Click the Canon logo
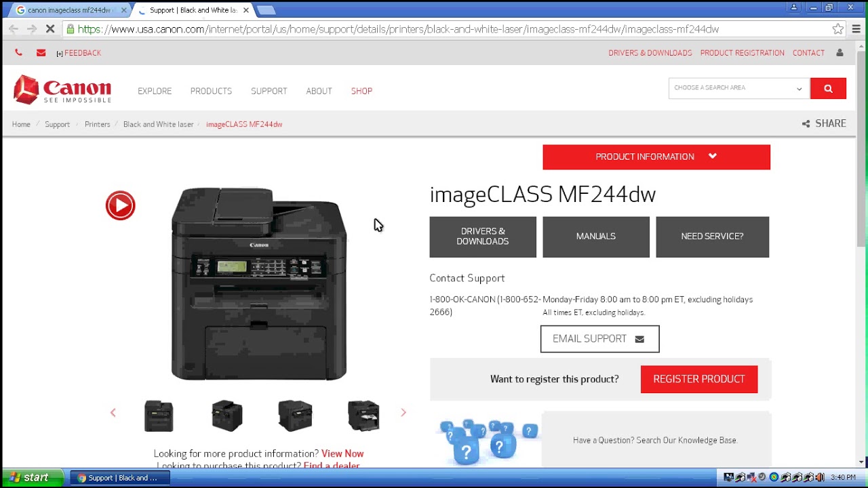The width and height of the screenshot is (868, 488). (x=62, y=89)
